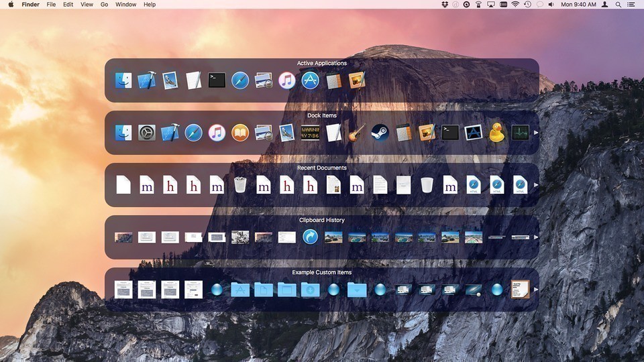Launch Activity Monitor from Dock Items
This screenshot has width=644, height=362.
coord(520,133)
